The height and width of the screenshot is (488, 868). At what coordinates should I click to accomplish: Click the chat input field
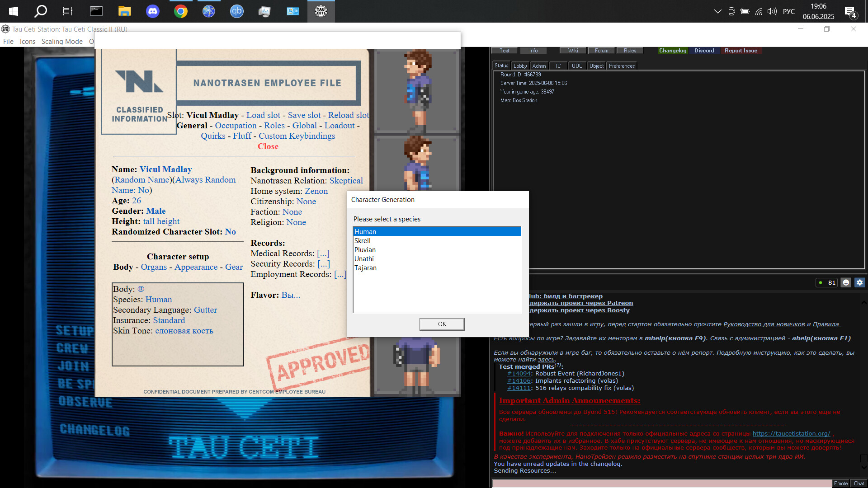coord(661,483)
